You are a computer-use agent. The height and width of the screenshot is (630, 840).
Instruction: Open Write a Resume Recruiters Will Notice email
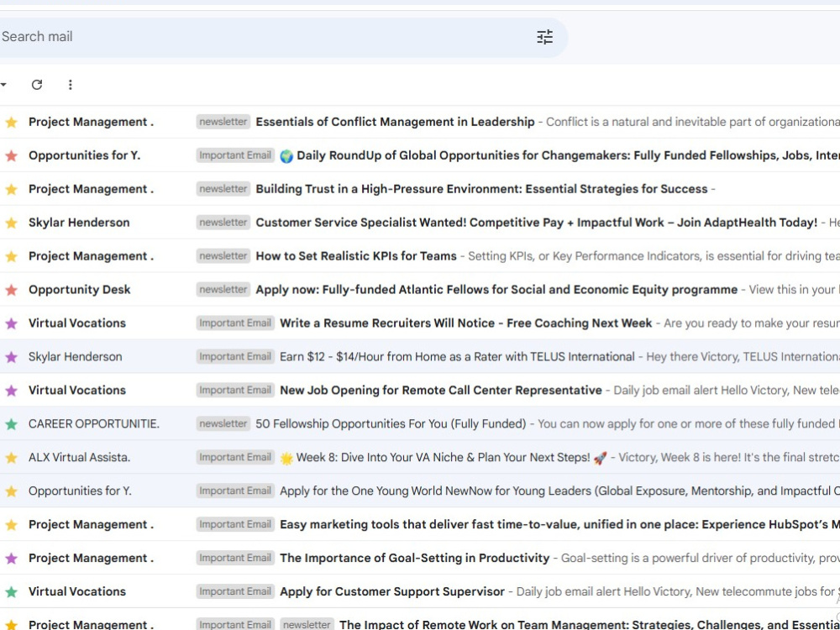click(465, 323)
